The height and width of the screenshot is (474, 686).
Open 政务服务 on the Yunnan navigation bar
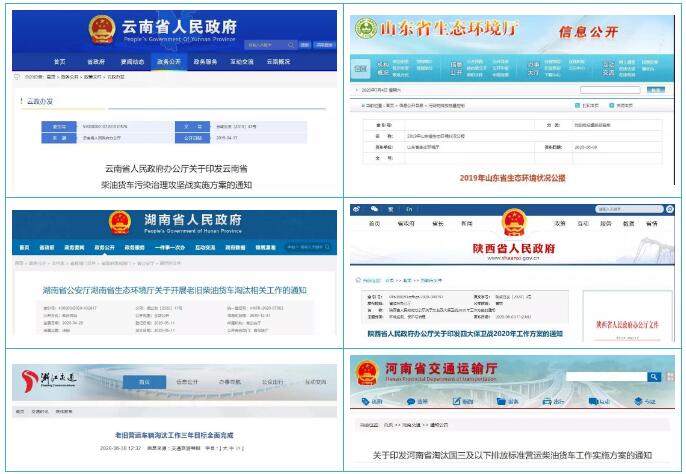(205, 62)
